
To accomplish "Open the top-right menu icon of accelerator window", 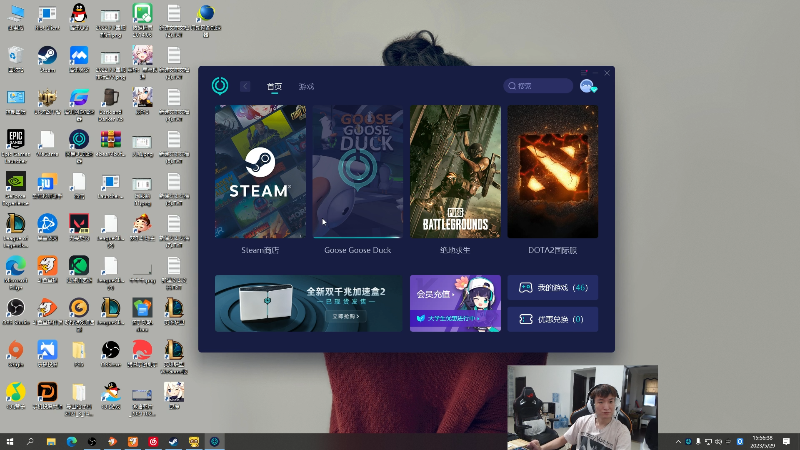I will pyautogui.click(x=584, y=73).
